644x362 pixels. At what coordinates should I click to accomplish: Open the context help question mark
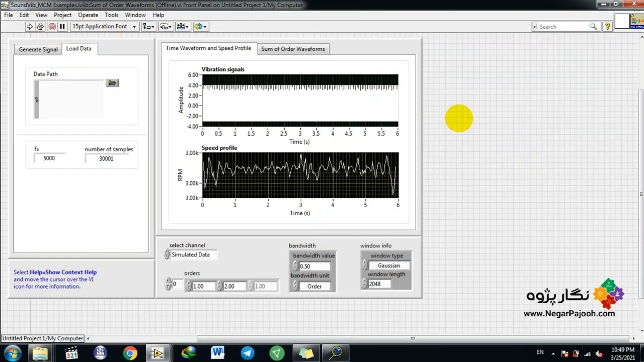(607, 27)
